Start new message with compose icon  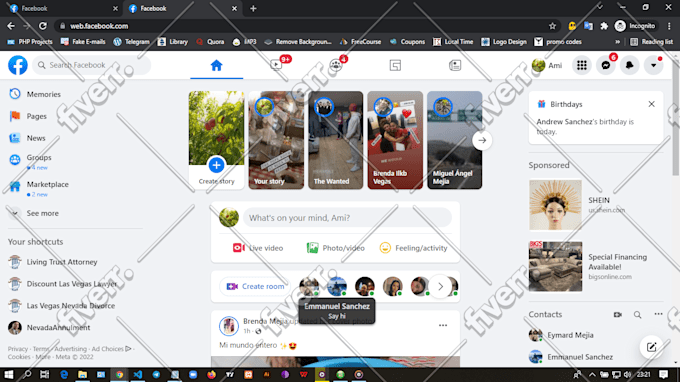click(651, 347)
